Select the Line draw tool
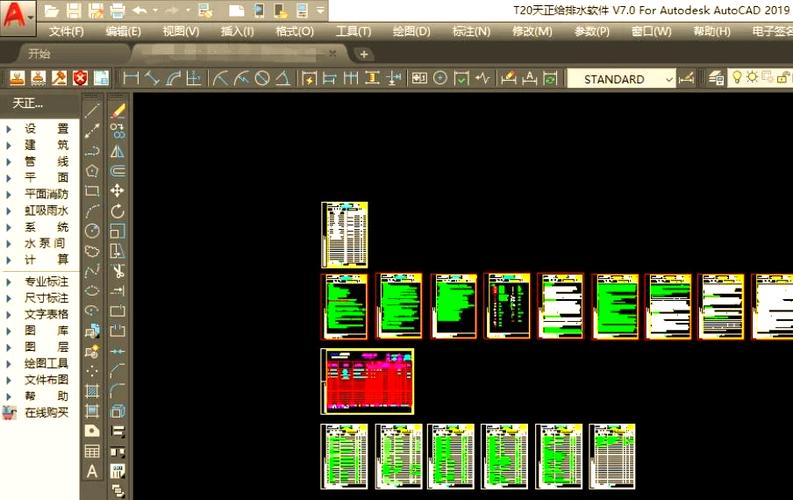Viewport: 793px width, 500px height. pyautogui.click(x=92, y=110)
